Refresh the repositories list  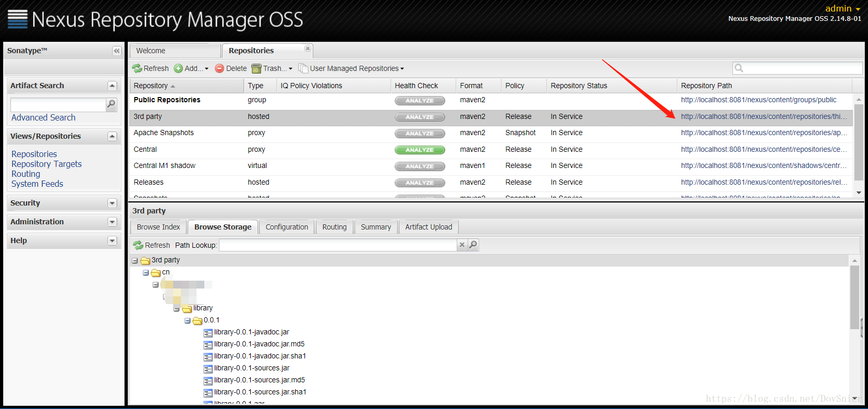tap(150, 68)
